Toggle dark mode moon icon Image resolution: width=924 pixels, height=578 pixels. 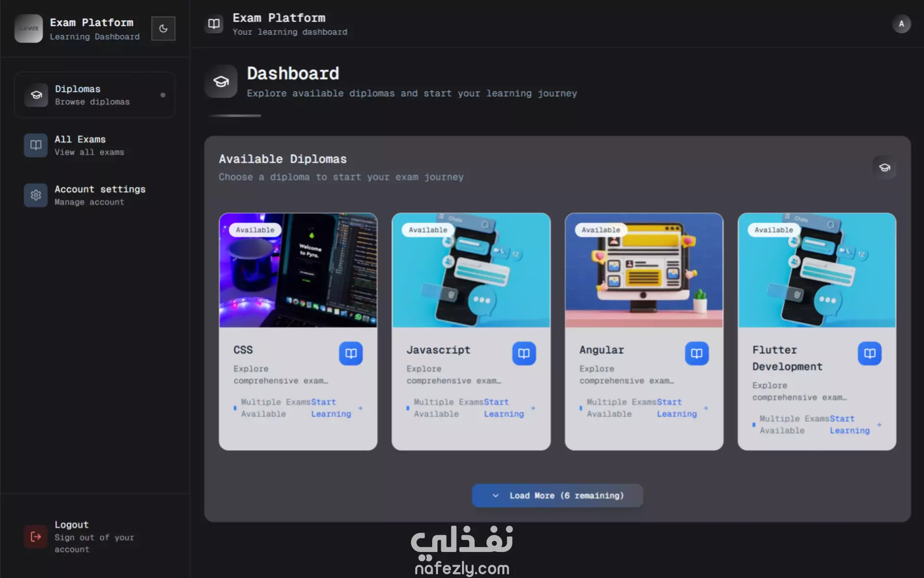click(x=163, y=28)
